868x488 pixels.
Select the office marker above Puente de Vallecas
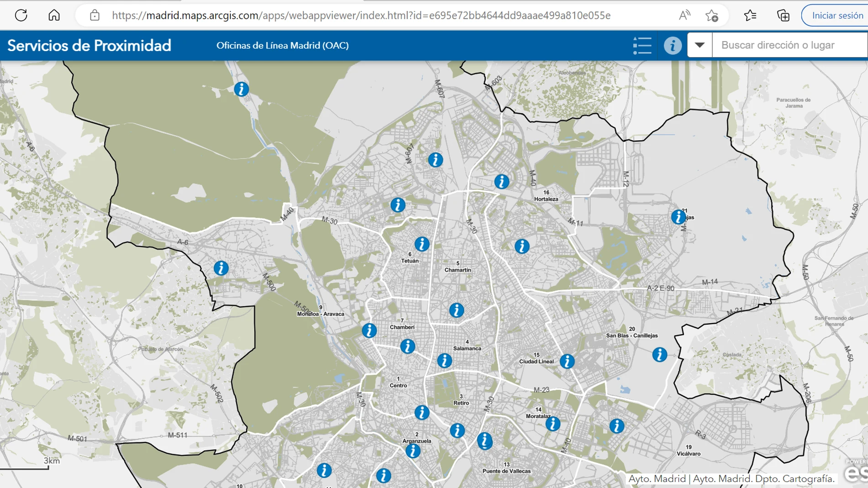pos(485,441)
